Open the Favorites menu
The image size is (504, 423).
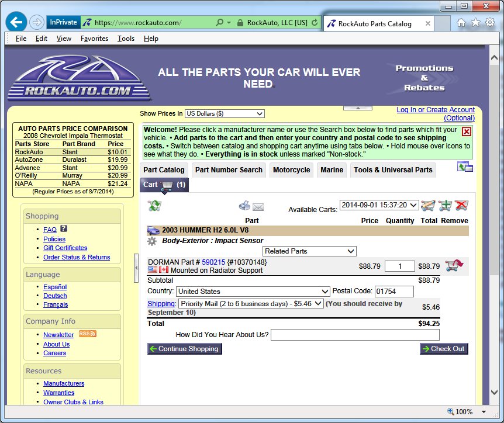94,39
